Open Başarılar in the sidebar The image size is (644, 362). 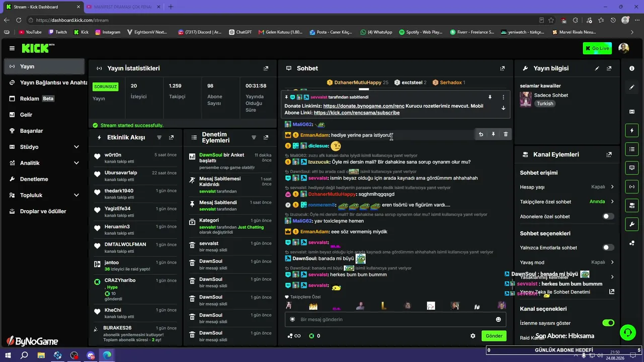[44, 131]
